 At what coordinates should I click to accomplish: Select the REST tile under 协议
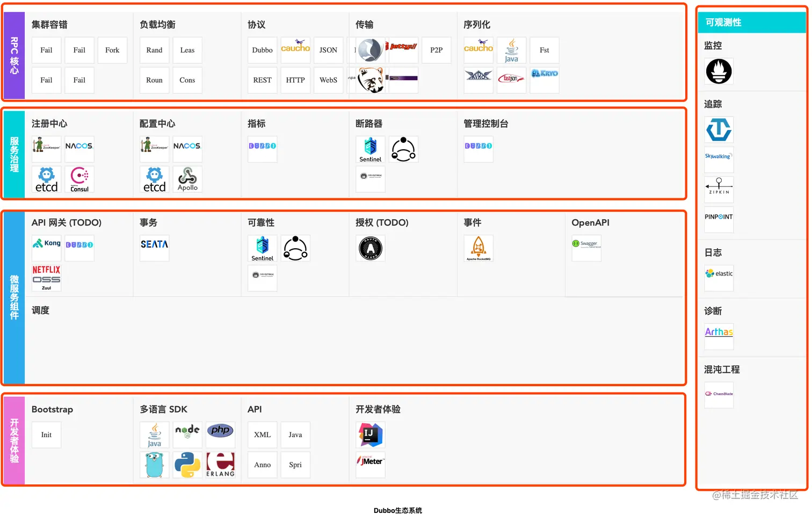[263, 81]
